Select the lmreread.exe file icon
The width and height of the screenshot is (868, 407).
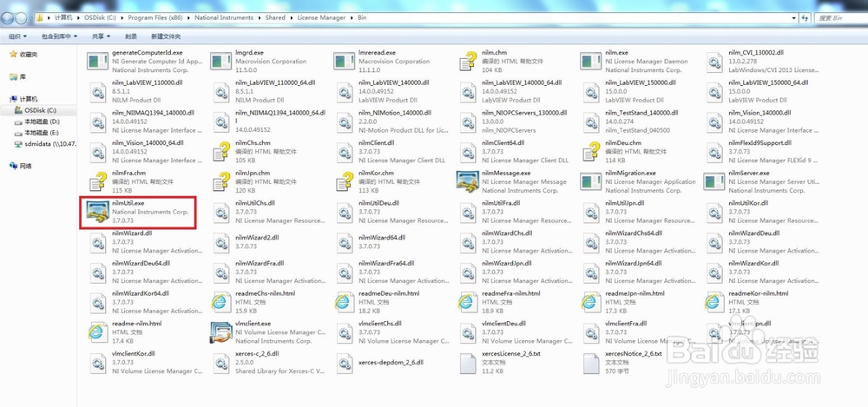345,61
